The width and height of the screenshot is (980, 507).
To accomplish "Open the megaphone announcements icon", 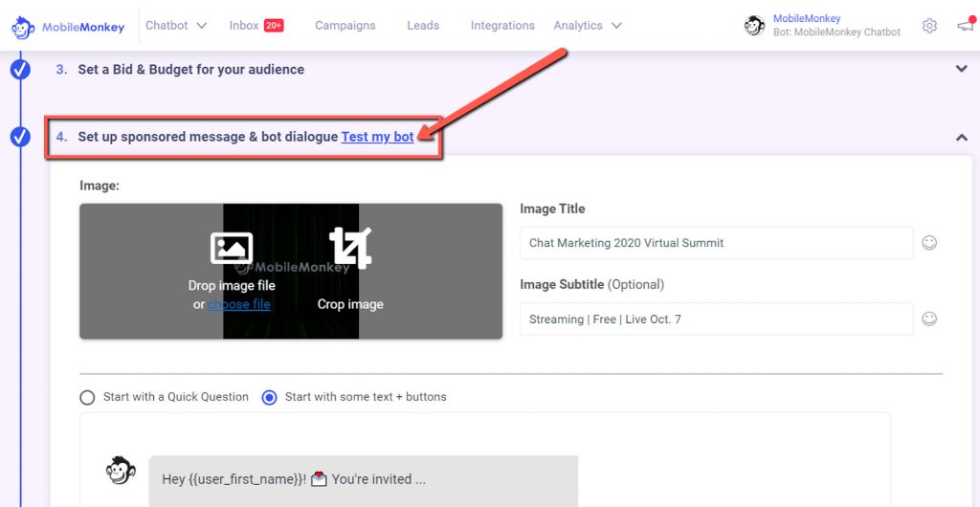I will click(x=966, y=25).
